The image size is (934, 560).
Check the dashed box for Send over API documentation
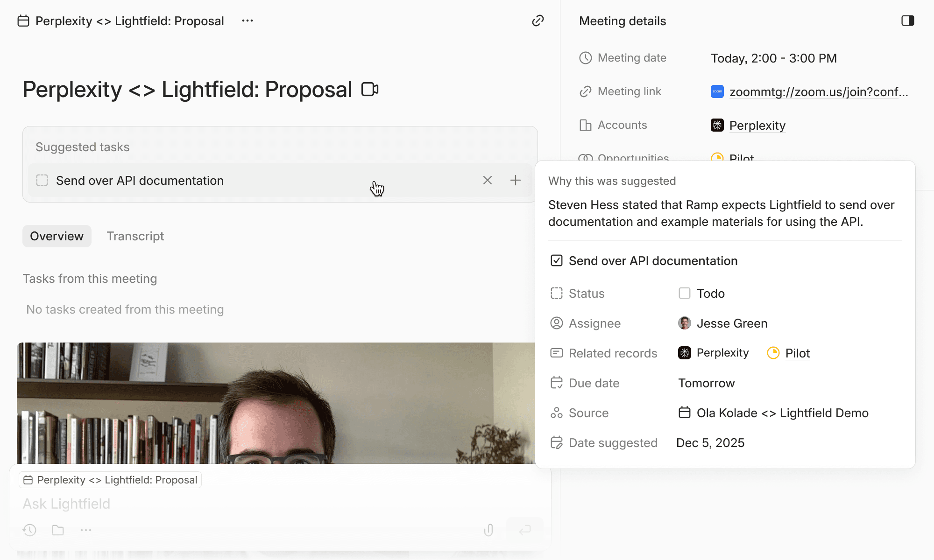42,180
